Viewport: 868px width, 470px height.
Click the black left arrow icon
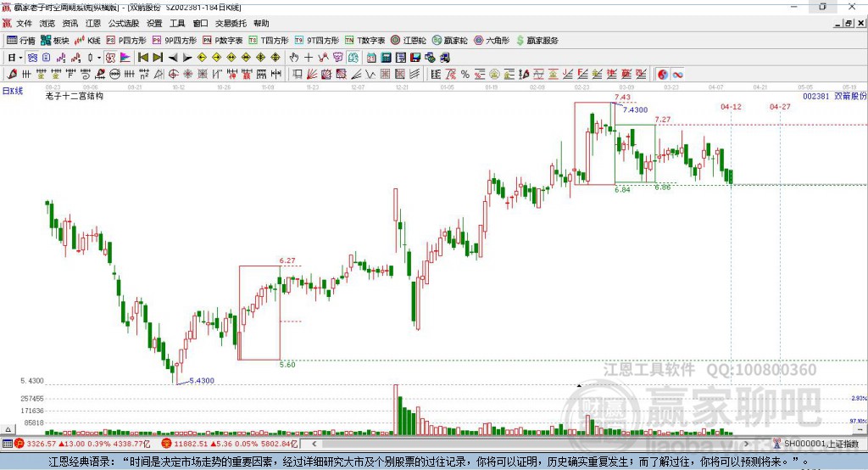(173, 58)
